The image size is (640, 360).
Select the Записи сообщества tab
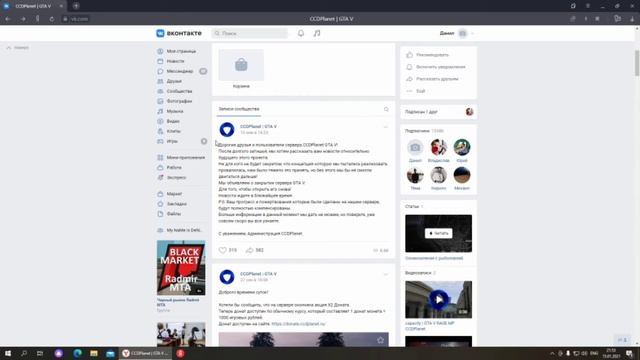pyautogui.click(x=239, y=109)
